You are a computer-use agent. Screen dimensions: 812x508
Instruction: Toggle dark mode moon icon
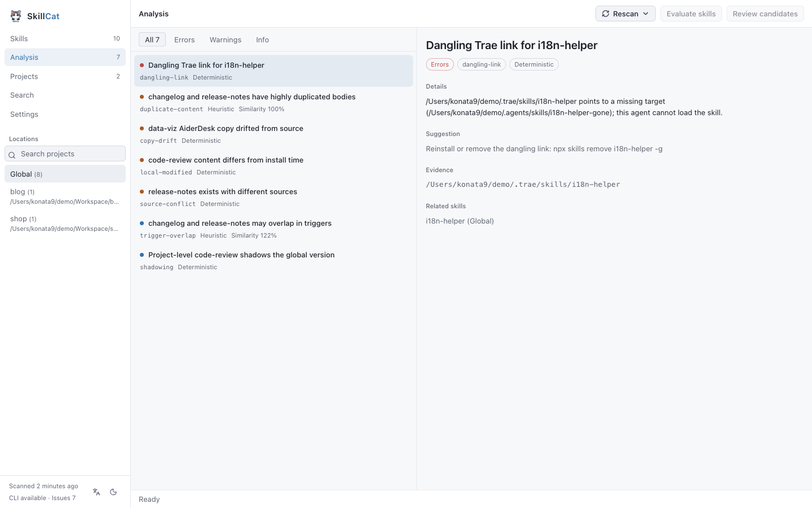pyautogui.click(x=113, y=492)
